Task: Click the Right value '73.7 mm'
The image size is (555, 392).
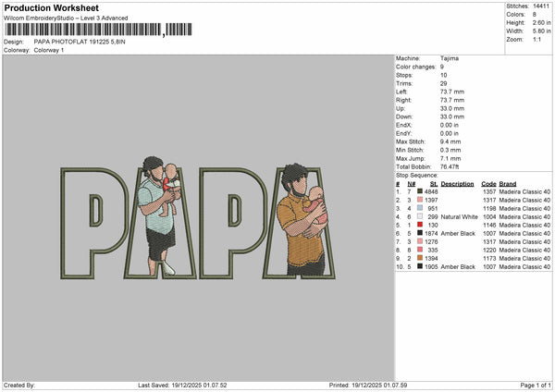Action: pos(452,100)
